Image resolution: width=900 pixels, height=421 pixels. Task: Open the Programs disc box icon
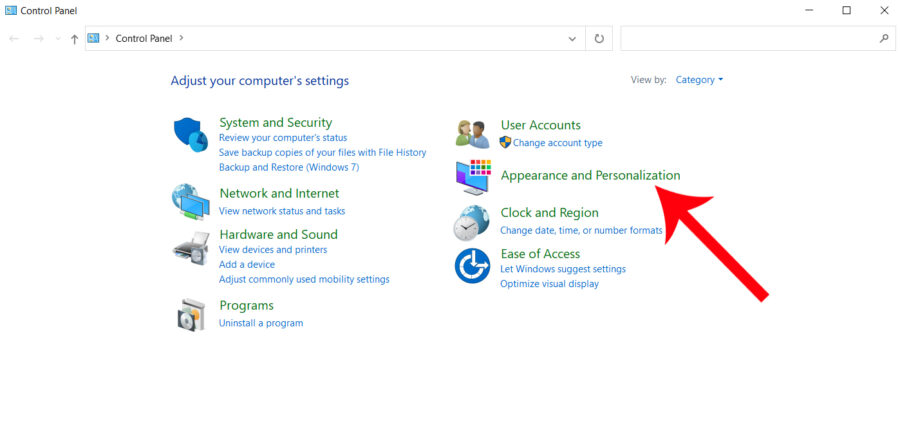coord(191,314)
